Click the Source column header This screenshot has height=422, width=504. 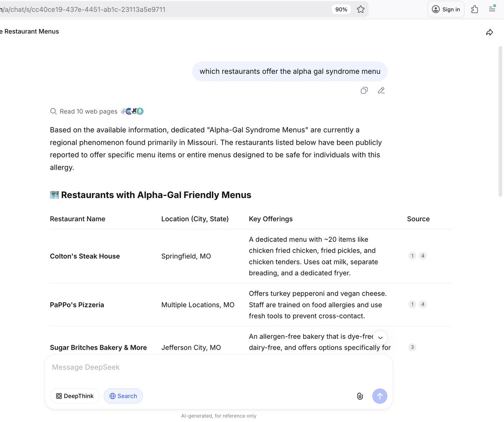tap(418, 219)
